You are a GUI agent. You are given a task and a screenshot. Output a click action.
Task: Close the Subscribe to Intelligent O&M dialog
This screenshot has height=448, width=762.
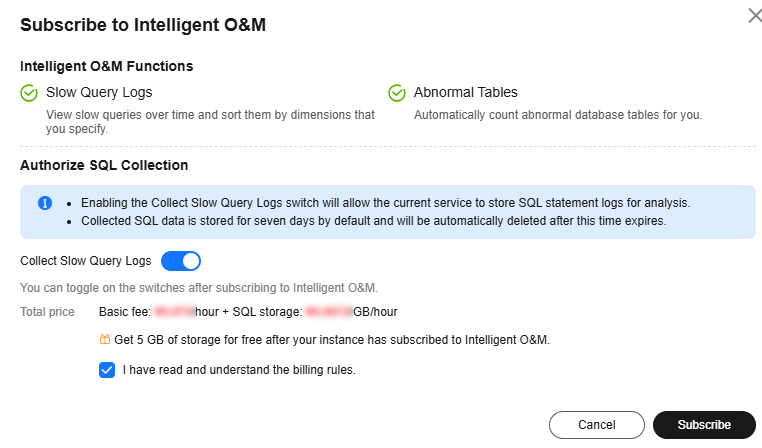point(755,16)
